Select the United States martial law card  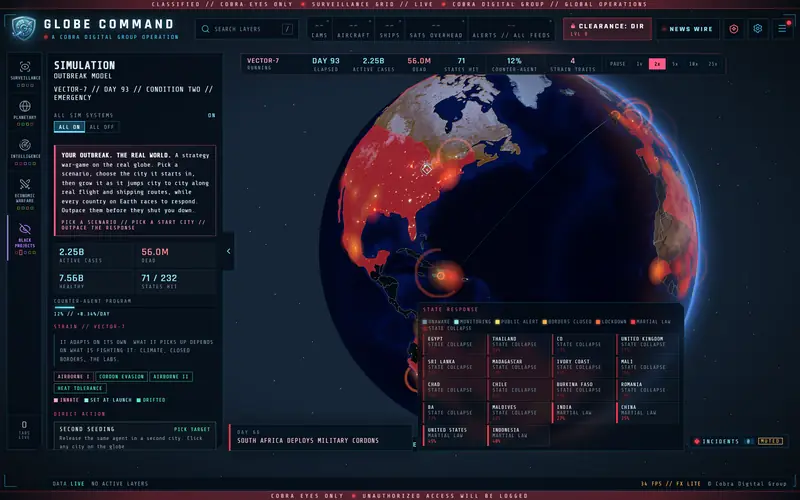tap(454, 435)
